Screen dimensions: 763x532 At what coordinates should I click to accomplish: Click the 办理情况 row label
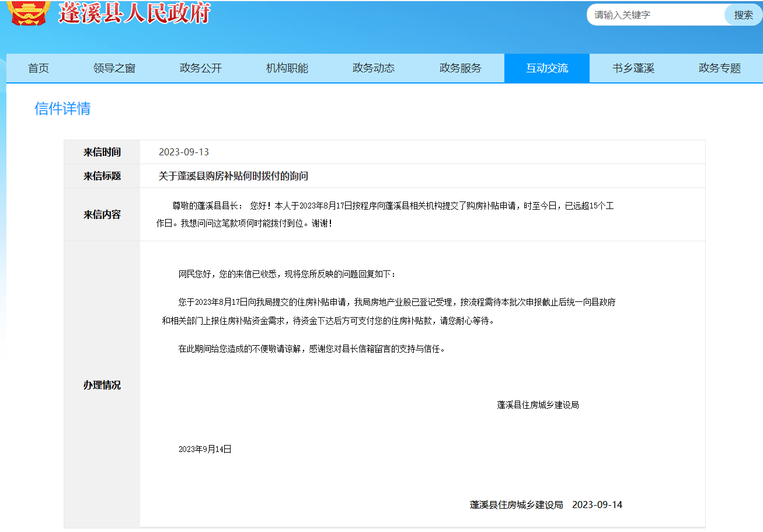point(102,385)
